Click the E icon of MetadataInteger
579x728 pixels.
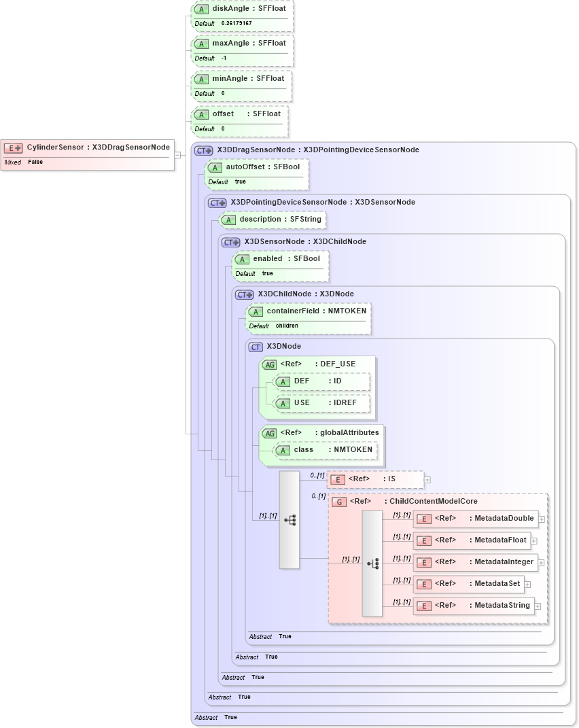(x=424, y=564)
